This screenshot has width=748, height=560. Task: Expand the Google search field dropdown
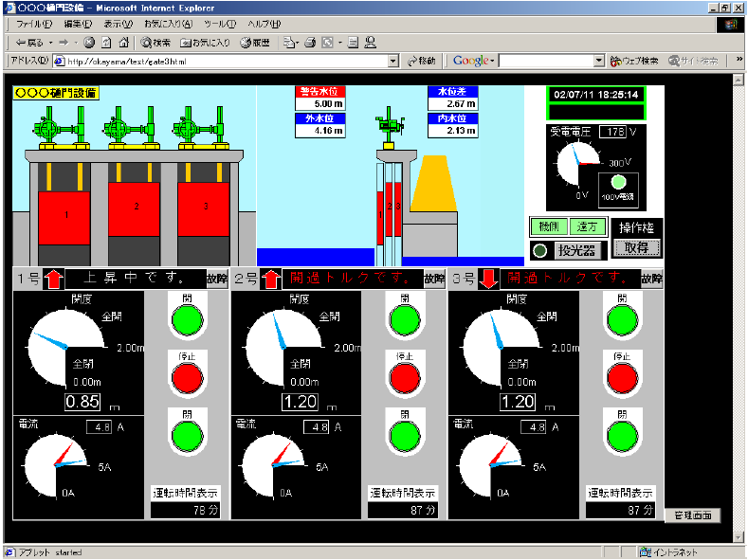coord(598,61)
